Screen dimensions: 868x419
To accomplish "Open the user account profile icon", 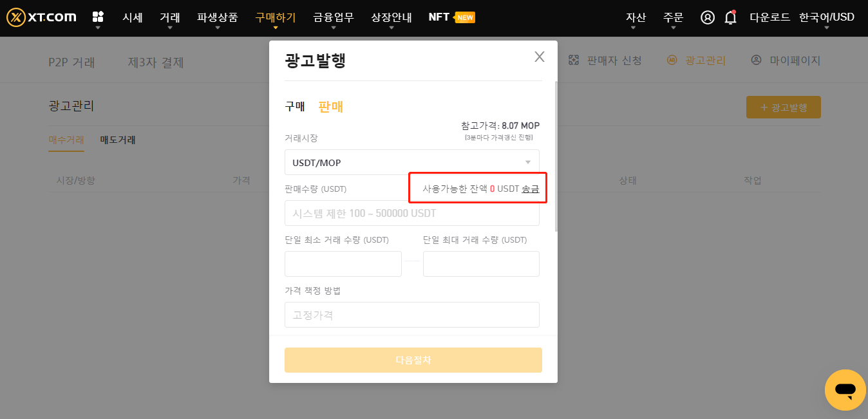I will click(x=708, y=17).
